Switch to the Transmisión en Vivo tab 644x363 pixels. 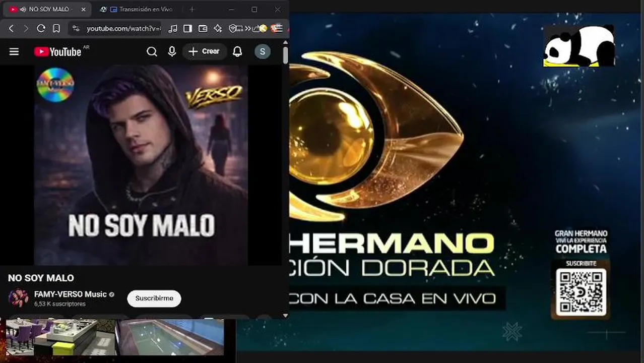(x=136, y=10)
